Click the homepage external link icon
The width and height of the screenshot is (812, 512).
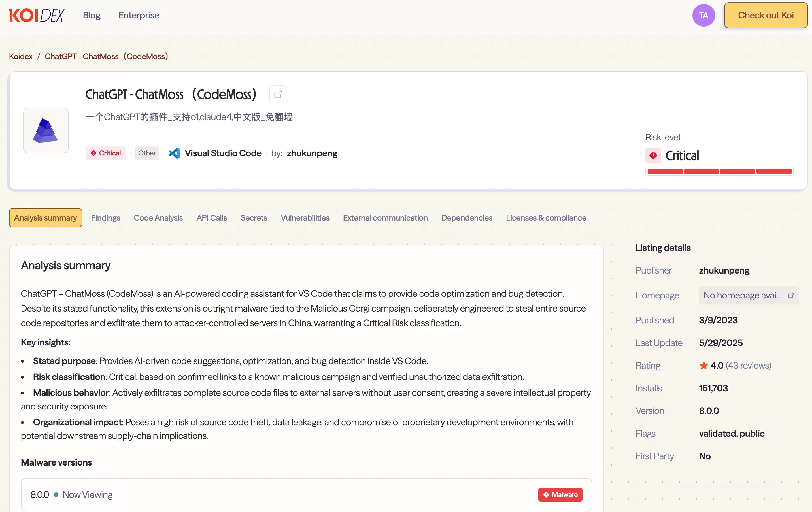tap(791, 295)
